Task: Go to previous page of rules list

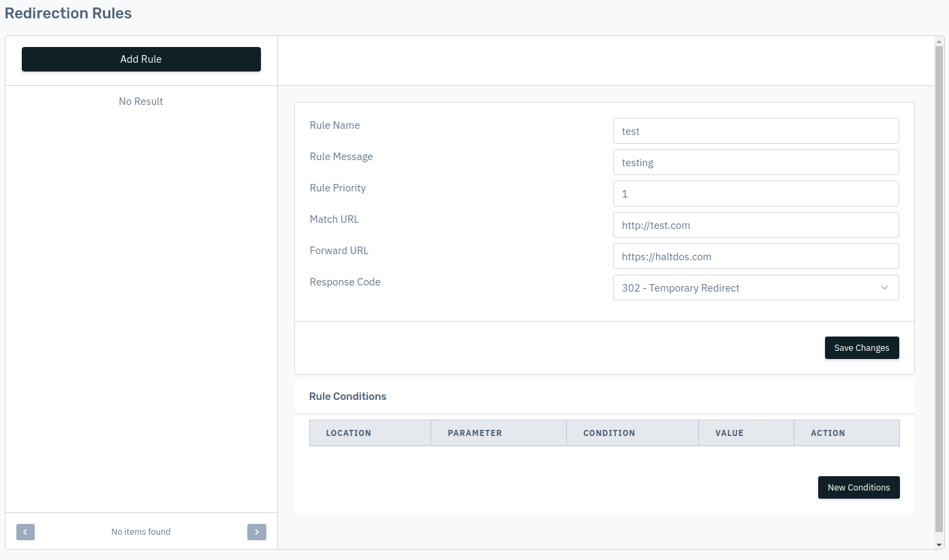Action: (x=25, y=532)
